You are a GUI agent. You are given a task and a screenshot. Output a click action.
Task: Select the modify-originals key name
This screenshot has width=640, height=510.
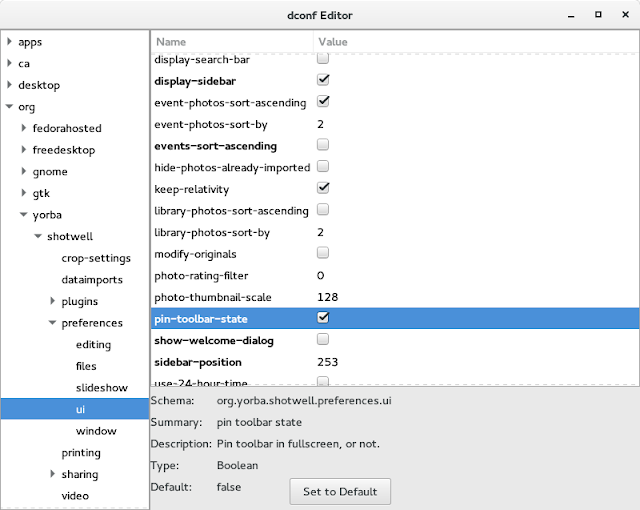point(195,254)
